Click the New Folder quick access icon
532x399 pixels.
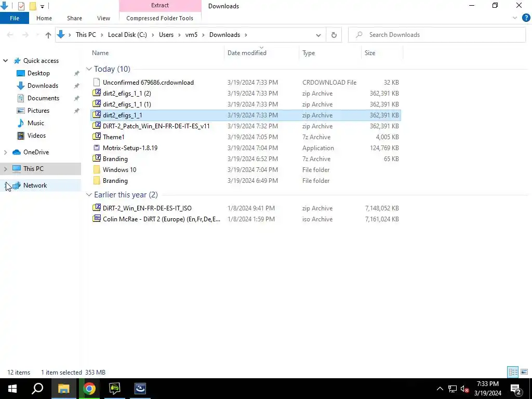(33, 6)
